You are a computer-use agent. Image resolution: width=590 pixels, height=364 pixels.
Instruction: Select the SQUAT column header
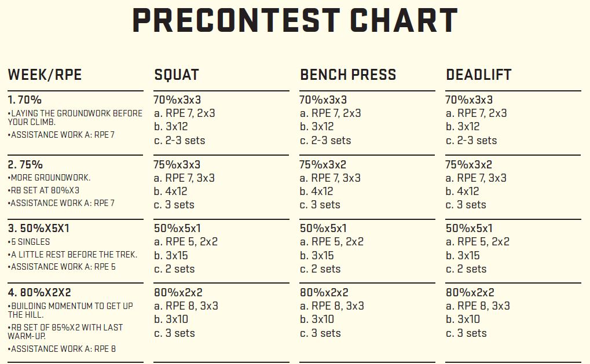[x=177, y=75]
